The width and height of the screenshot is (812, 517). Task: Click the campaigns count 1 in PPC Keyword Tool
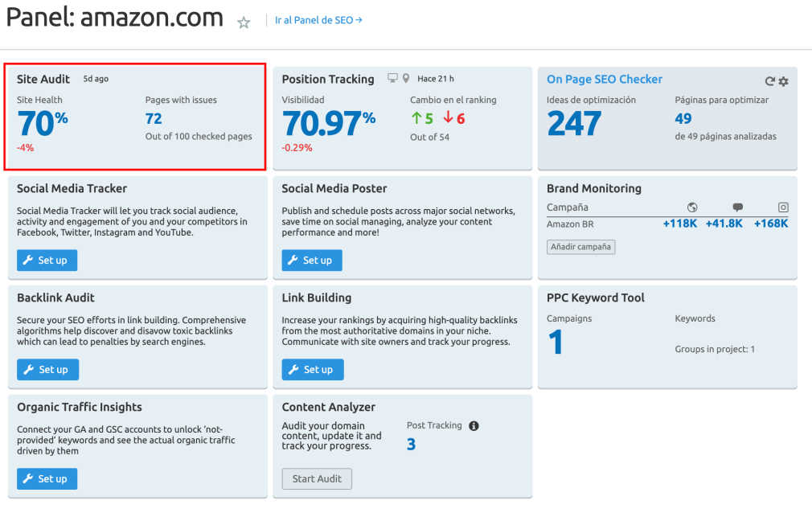556,342
